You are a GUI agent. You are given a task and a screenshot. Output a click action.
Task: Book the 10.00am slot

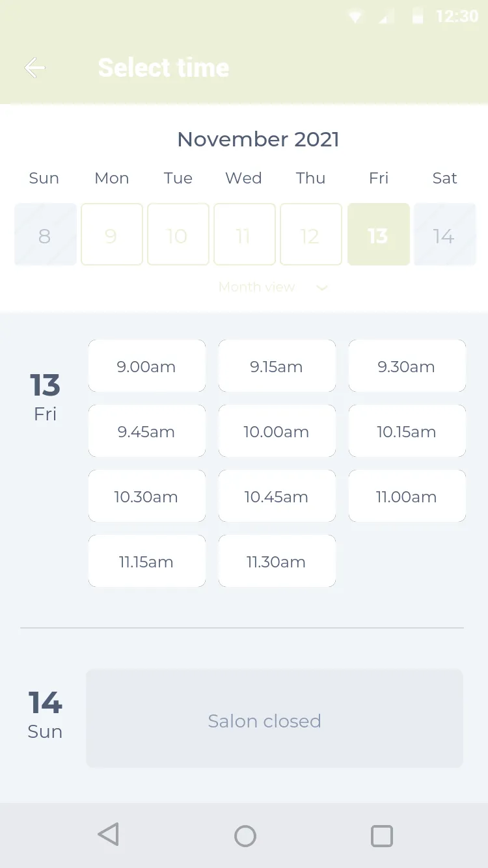pos(277,431)
